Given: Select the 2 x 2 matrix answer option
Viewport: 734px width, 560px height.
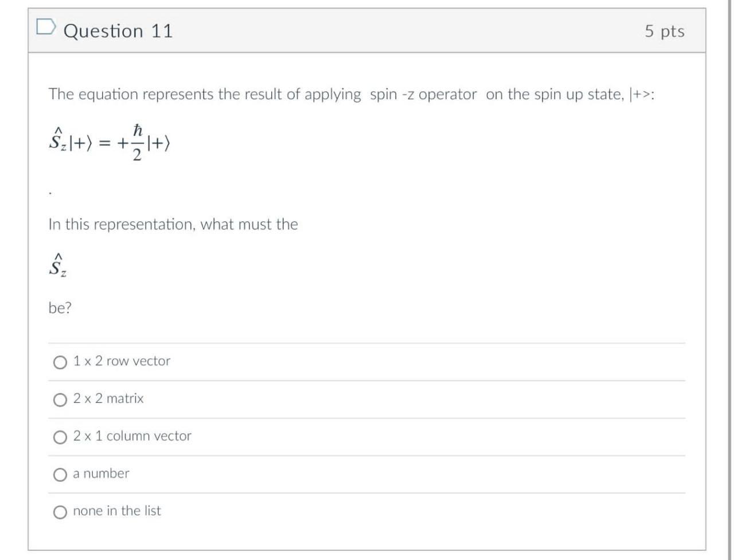Looking at the screenshot, I should 60,399.
